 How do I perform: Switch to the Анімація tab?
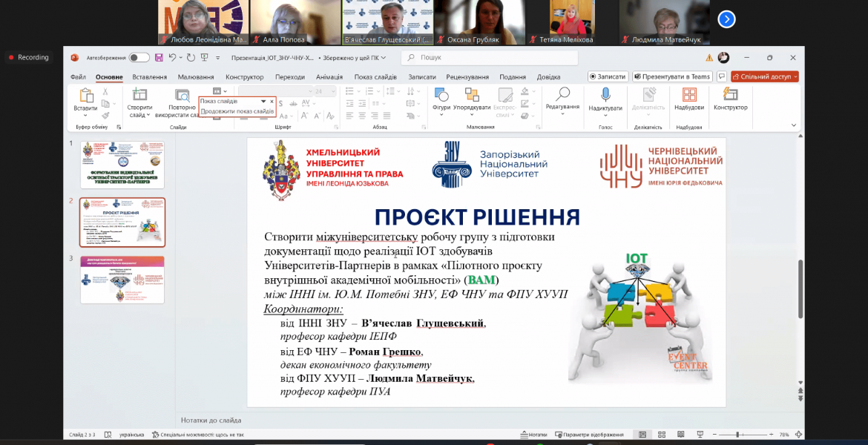(x=329, y=77)
